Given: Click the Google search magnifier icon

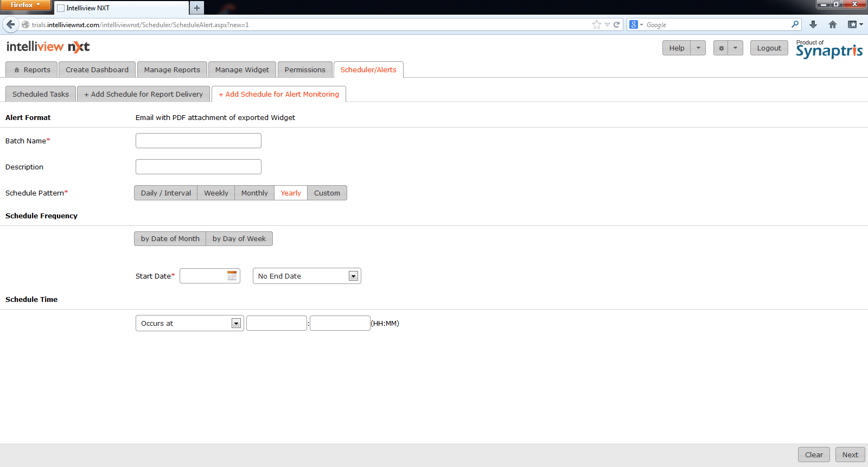Looking at the screenshot, I should click(x=795, y=24).
